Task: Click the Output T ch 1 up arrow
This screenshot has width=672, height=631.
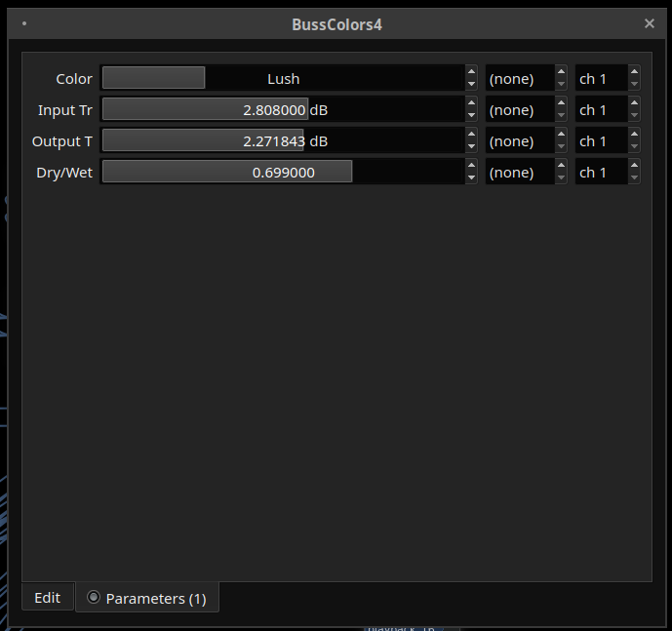Action: (x=634, y=135)
